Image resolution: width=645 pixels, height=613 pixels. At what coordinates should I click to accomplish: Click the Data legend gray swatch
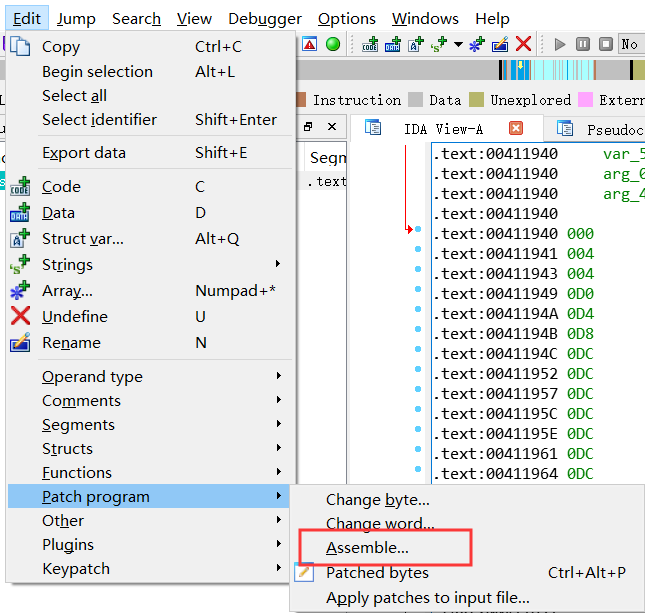pos(415,100)
